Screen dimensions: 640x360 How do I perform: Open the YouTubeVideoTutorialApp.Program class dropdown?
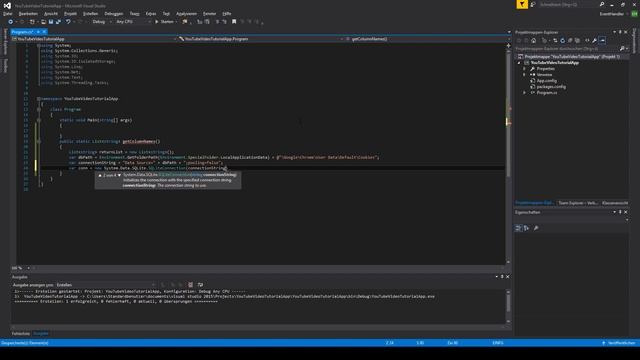260,39
